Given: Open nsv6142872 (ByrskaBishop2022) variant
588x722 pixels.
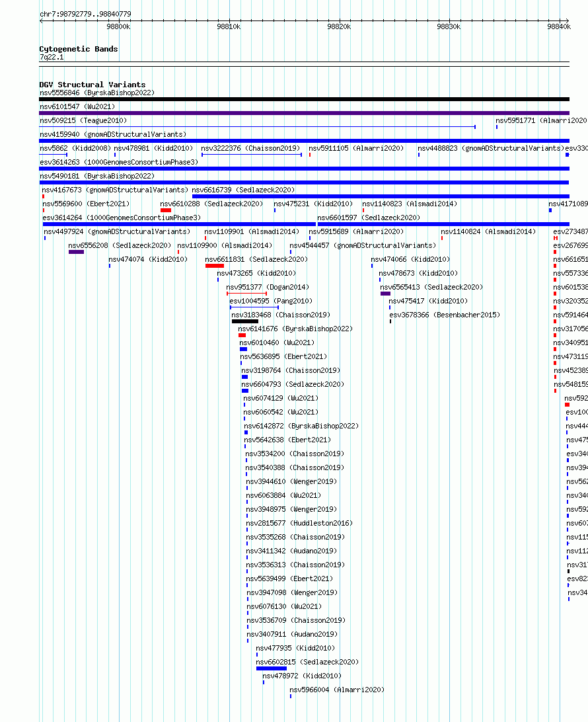Looking at the screenshot, I should tap(301, 426).
